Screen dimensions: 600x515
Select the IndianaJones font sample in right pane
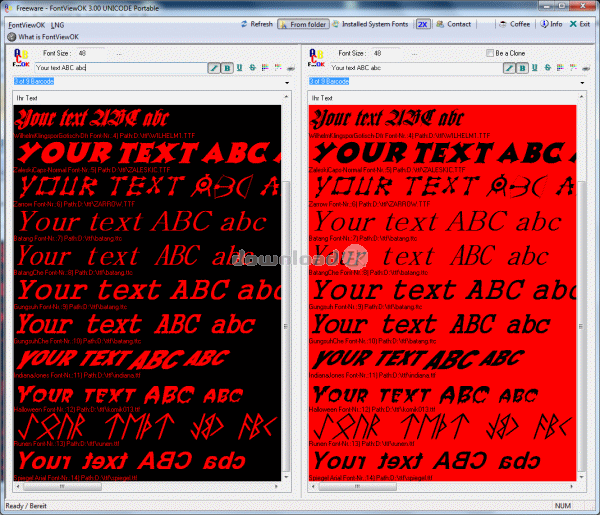419,360
